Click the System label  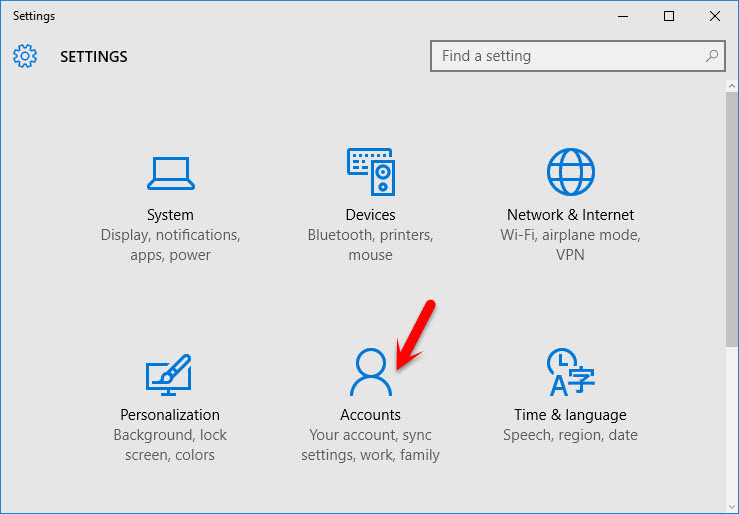170,215
